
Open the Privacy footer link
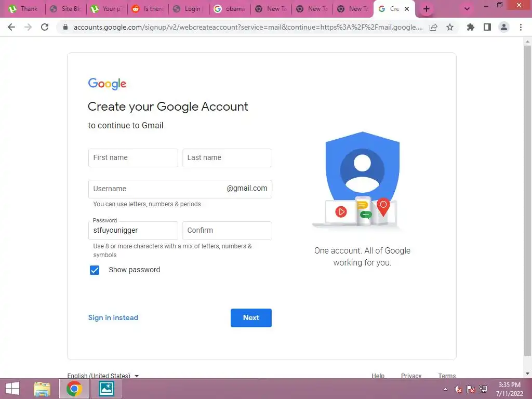point(411,375)
